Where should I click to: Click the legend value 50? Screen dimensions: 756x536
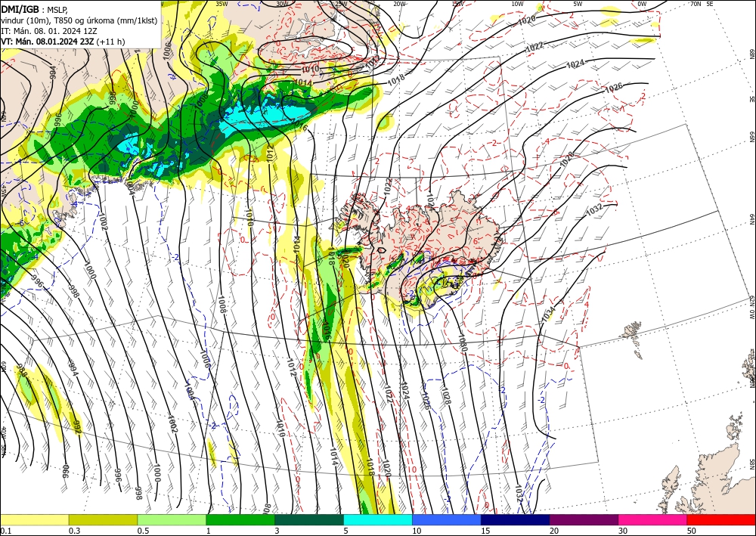(692, 531)
